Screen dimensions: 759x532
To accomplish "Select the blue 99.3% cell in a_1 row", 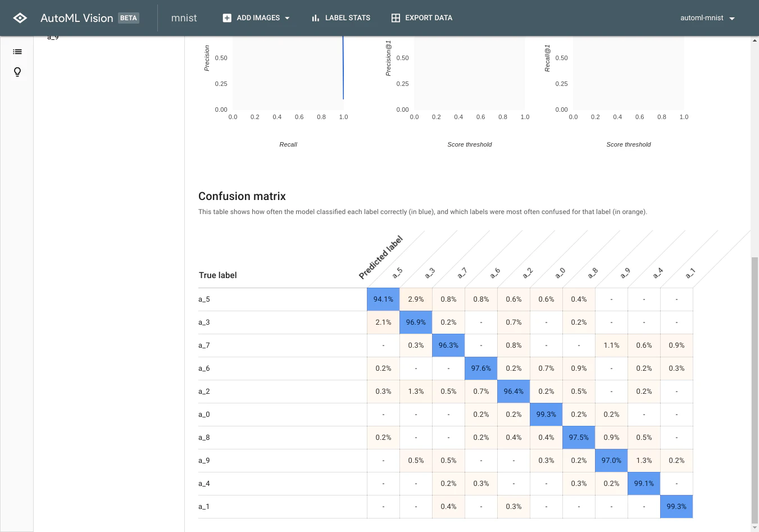I will (676, 507).
